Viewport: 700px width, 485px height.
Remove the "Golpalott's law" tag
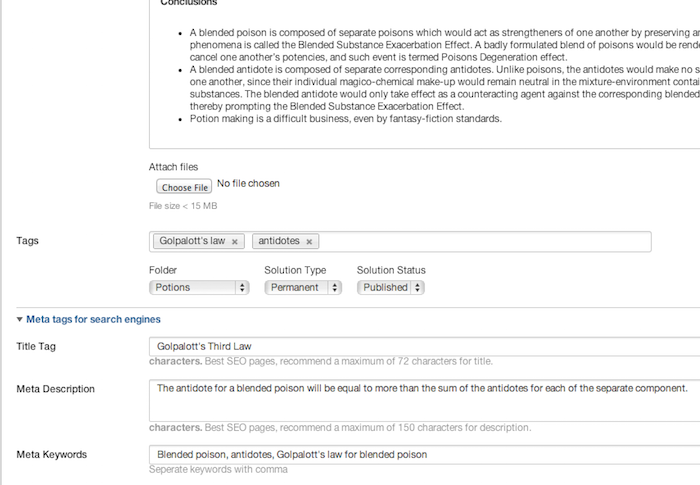click(235, 242)
